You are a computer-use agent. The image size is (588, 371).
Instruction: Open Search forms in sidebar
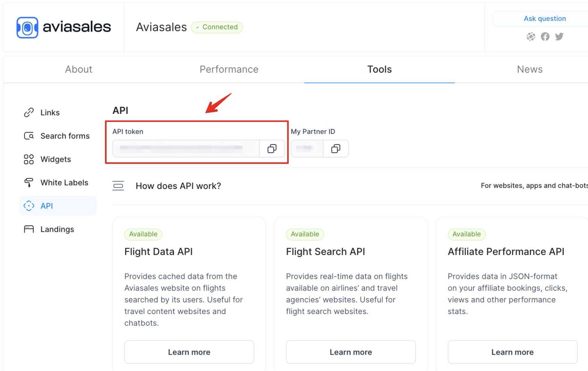pos(65,136)
